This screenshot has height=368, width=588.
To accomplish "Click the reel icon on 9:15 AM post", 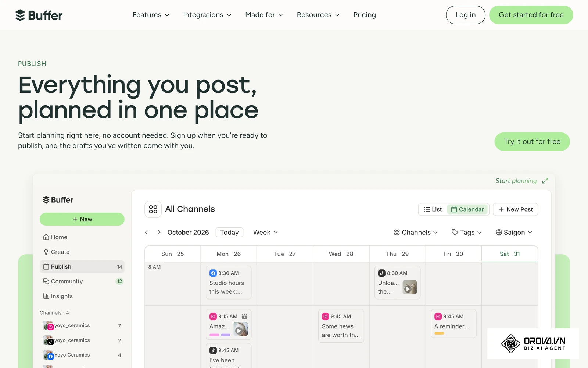I will pyautogui.click(x=245, y=316).
